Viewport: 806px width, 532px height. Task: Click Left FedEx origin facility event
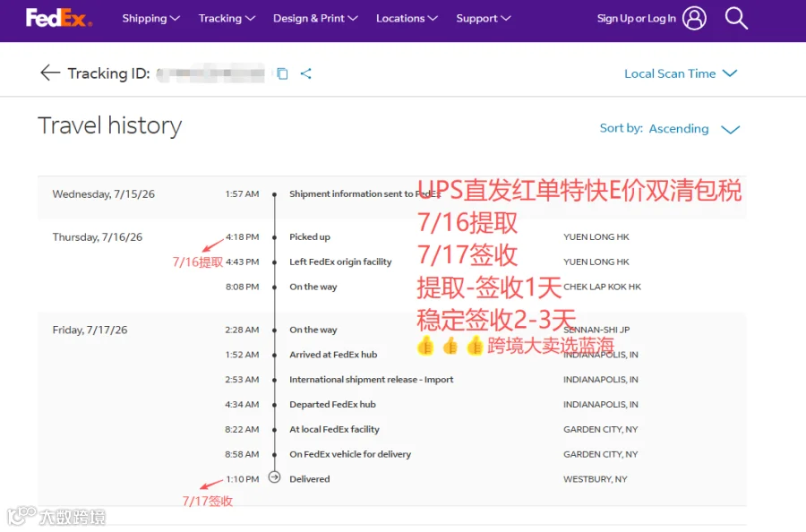(340, 262)
